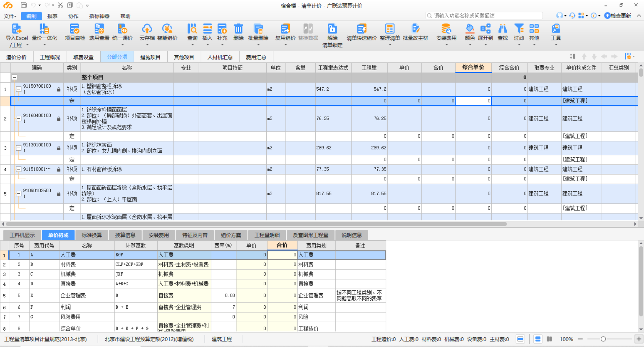Click the 整理清单 icon
The image size is (644, 347).
[x=390, y=29]
